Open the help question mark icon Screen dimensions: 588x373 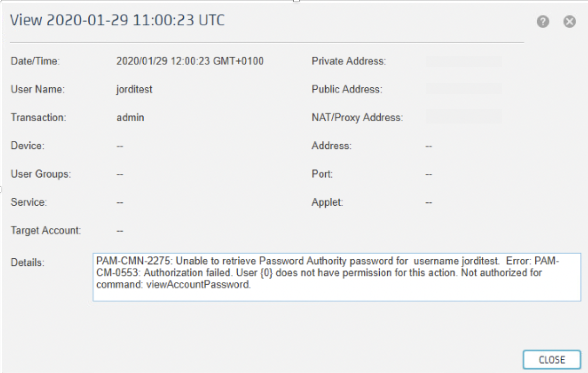pos(543,22)
